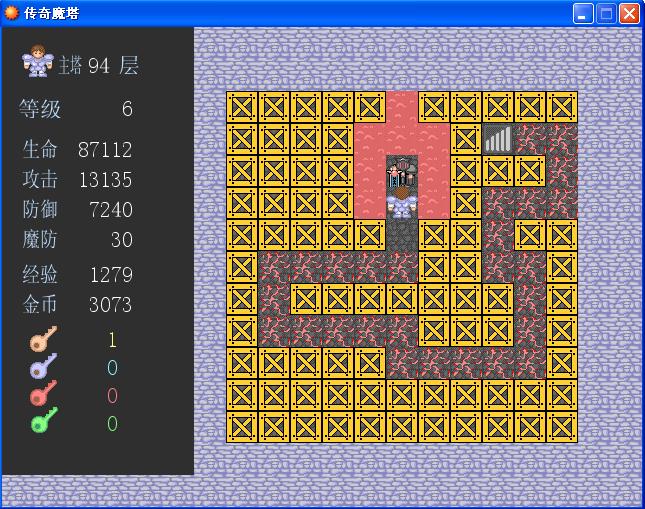Click the window title 传奇魔塔
This screenshot has width=645, height=509.
51,13
